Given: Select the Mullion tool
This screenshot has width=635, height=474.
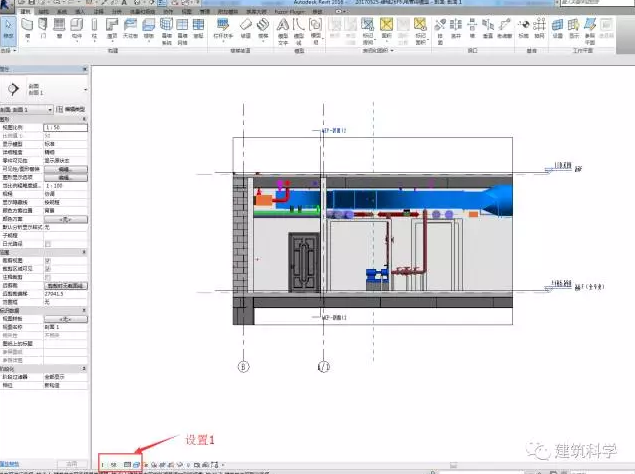Looking at the screenshot, I should point(198,28).
